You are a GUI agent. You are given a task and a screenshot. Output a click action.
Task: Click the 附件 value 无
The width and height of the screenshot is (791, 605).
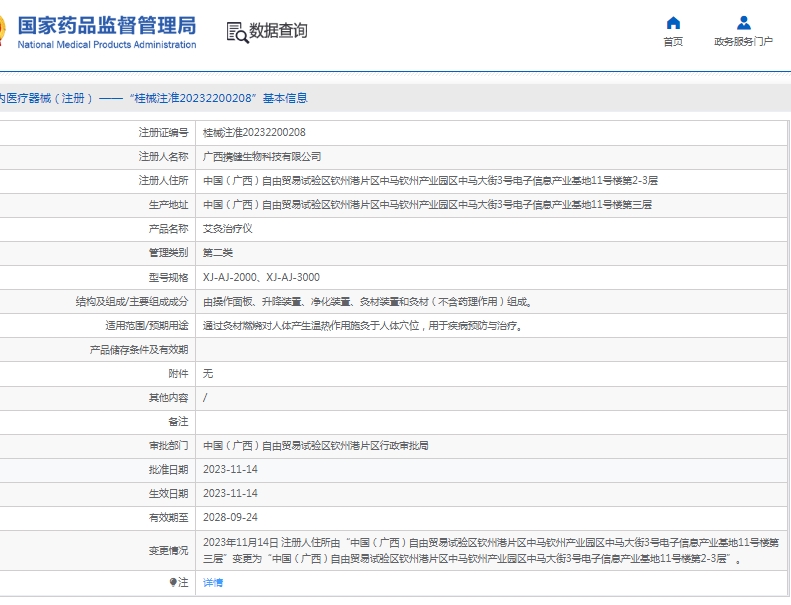point(208,374)
